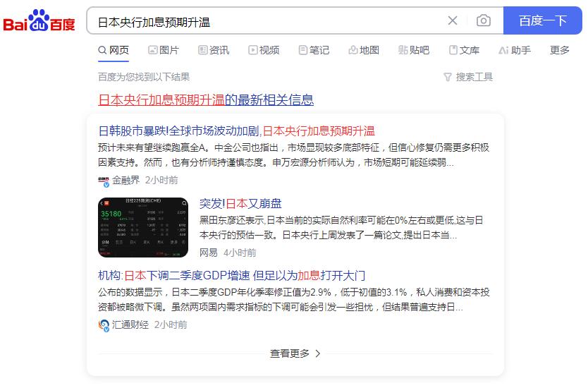
Task: Open the 笔记 tab
Action: 314,50
